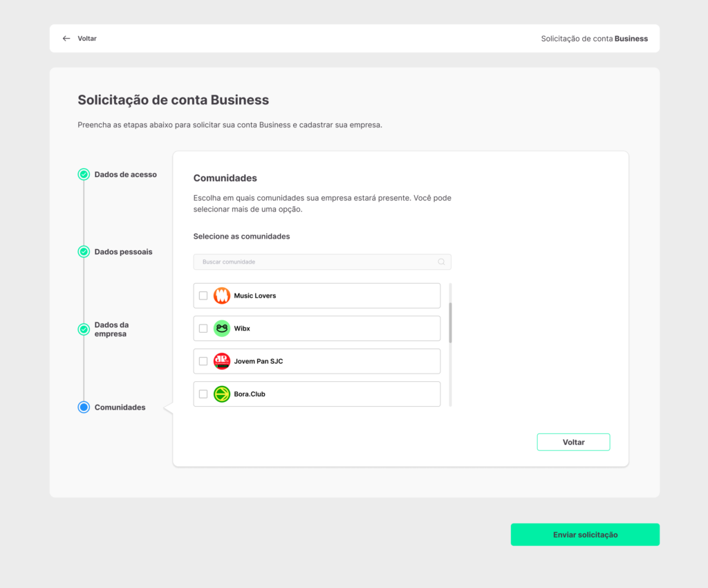The height and width of the screenshot is (588, 708).
Task: Click the Comunidades blue step indicator
Action: click(84, 407)
